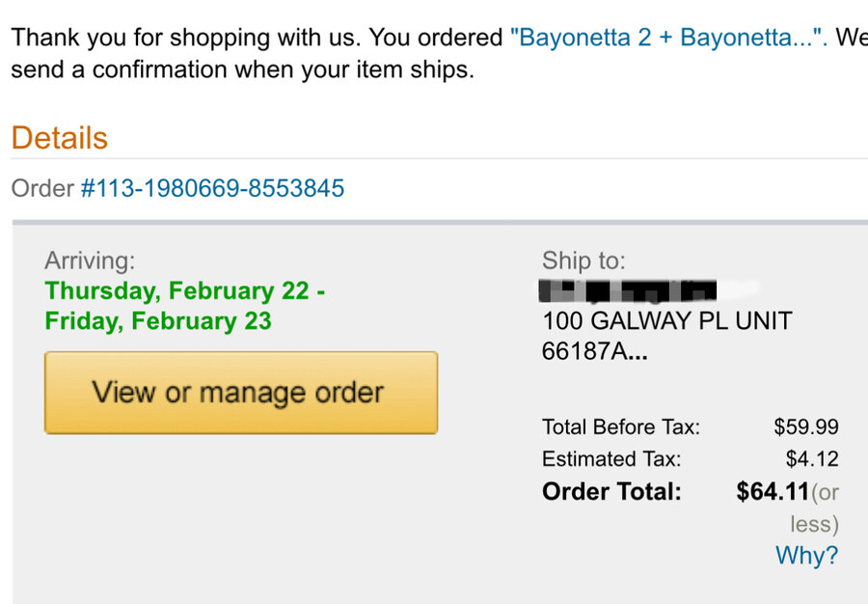Click the $64.11 order total amount
The width and height of the screenshot is (868, 604).
(x=772, y=492)
